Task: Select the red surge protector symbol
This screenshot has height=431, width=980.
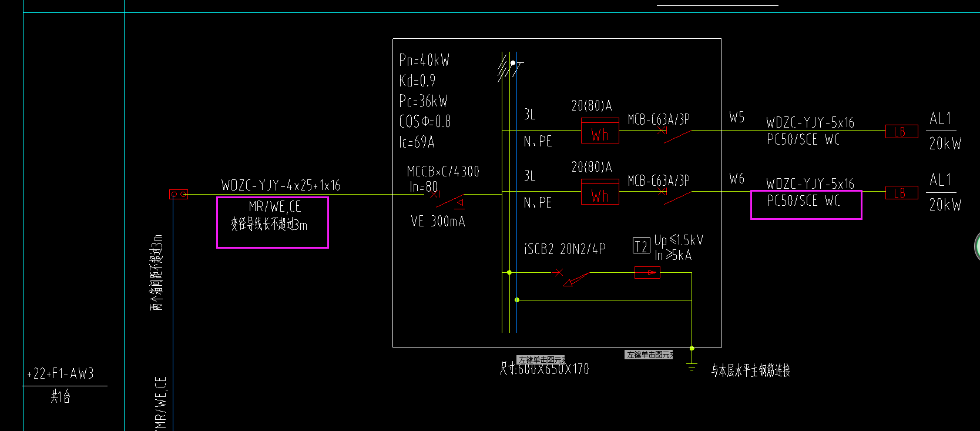Action: pyautogui.click(x=647, y=272)
